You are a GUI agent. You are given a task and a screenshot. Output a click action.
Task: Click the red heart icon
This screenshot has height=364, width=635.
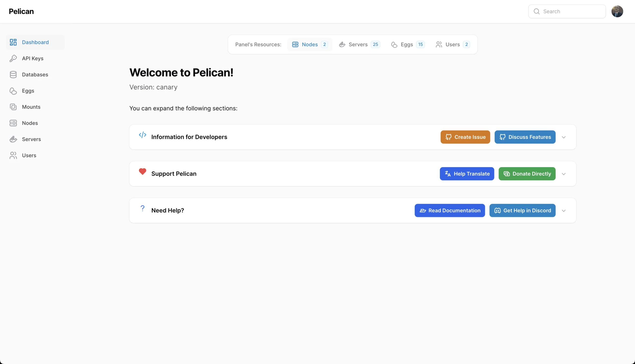(143, 172)
